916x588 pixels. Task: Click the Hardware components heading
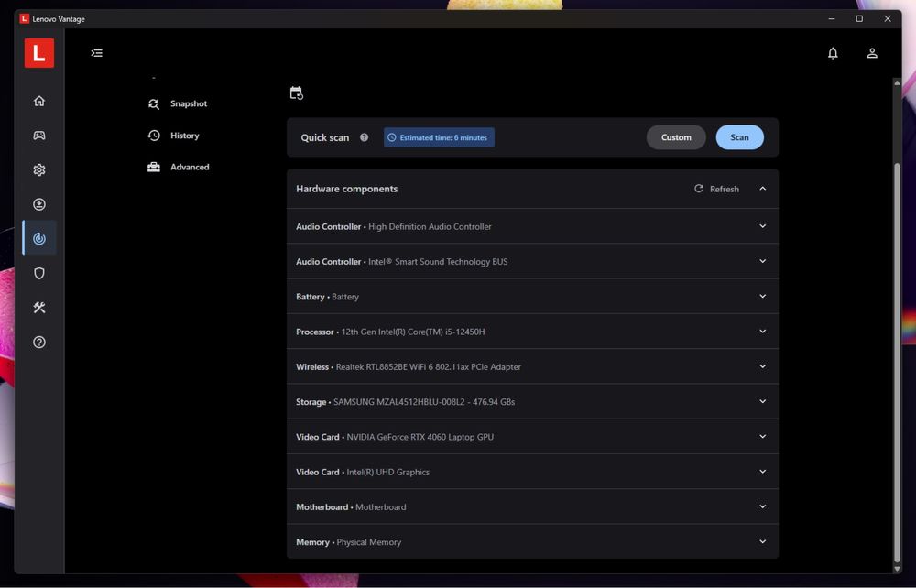point(347,189)
